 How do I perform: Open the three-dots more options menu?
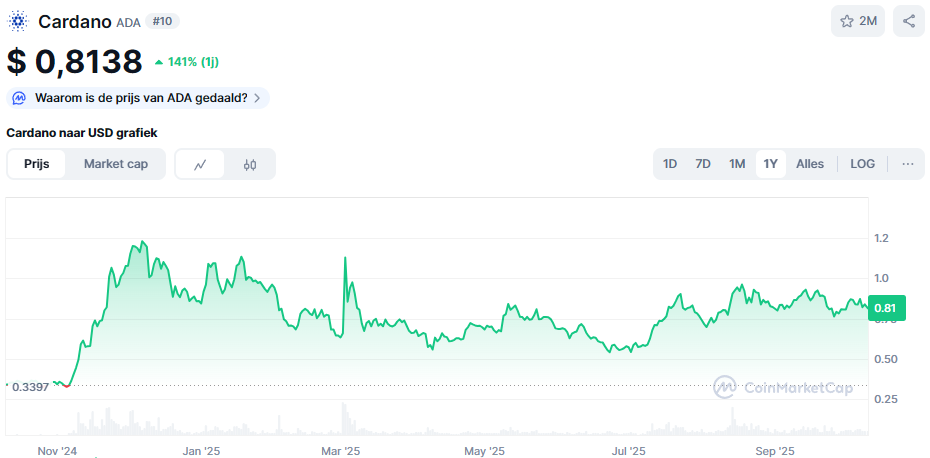[907, 164]
